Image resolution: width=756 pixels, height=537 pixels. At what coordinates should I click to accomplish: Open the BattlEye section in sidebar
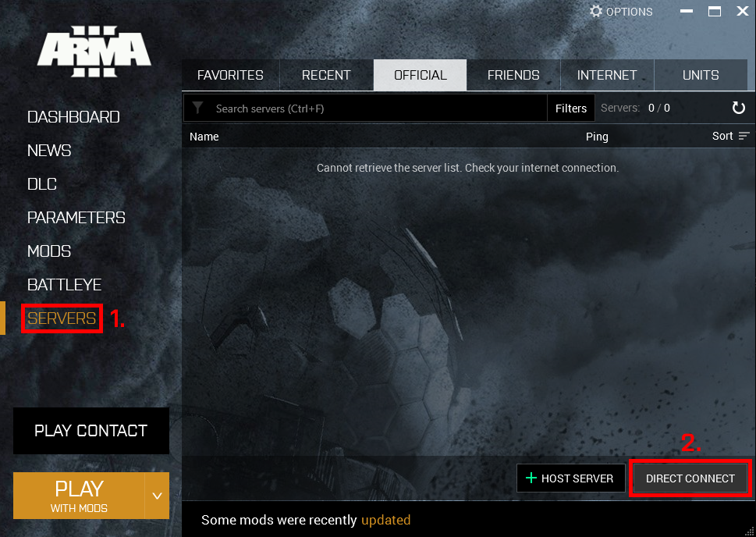[64, 285]
